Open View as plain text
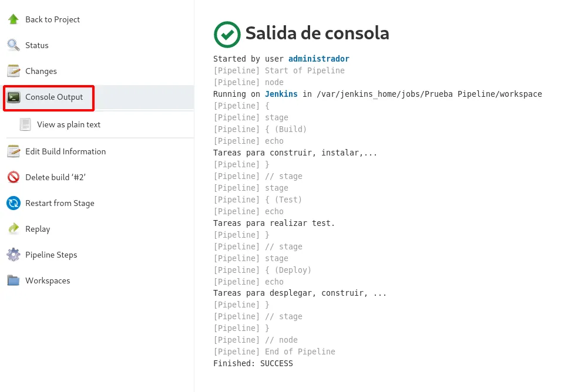The width and height of the screenshot is (578, 392). pos(68,124)
